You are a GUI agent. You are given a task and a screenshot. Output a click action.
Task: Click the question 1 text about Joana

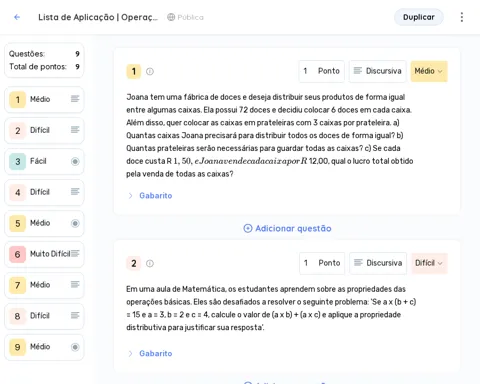[x=270, y=135]
